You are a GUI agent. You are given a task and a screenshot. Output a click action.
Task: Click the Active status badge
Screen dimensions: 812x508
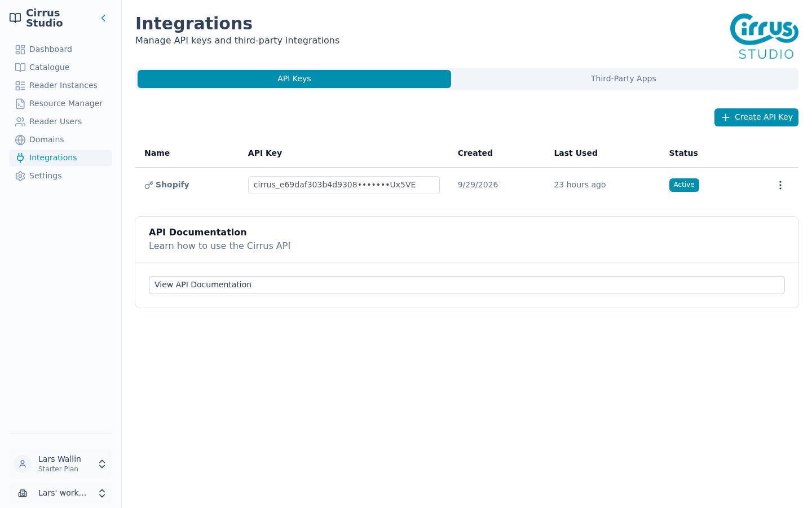tap(684, 185)
